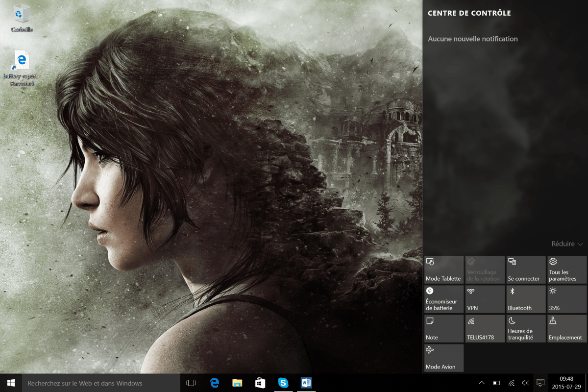The height and width of the screenshot is (392, 588).
Task: Turn on Mode Avion tile
Action: 443,358
